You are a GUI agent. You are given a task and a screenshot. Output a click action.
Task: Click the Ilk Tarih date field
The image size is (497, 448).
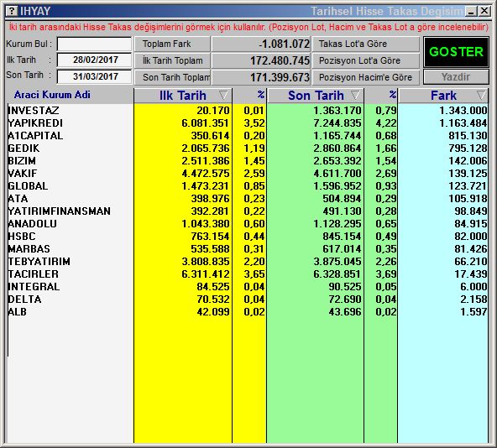coord(95,60)
